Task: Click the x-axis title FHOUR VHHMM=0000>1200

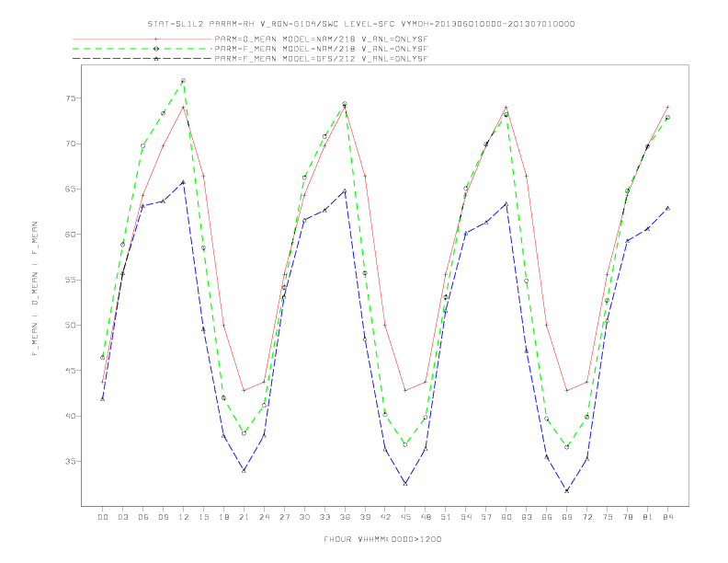Action: (x=382, y=539)
